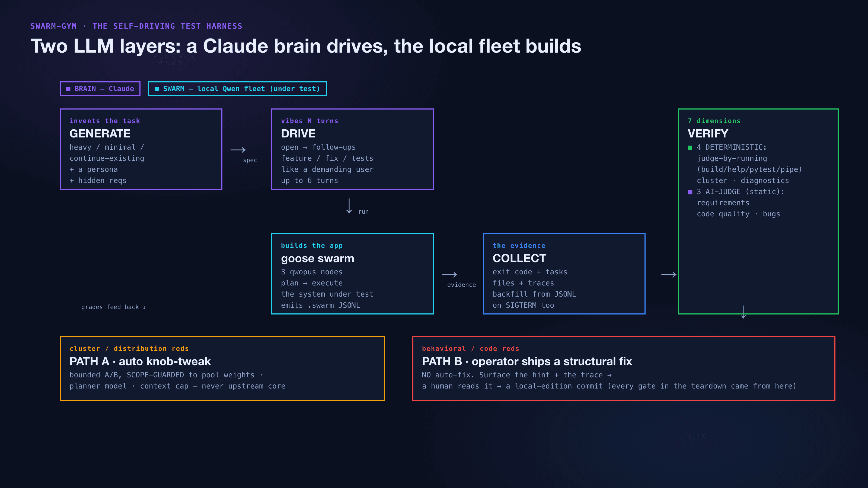
Task: Click 'up to 6 turns' line
Action: point(309,181)
